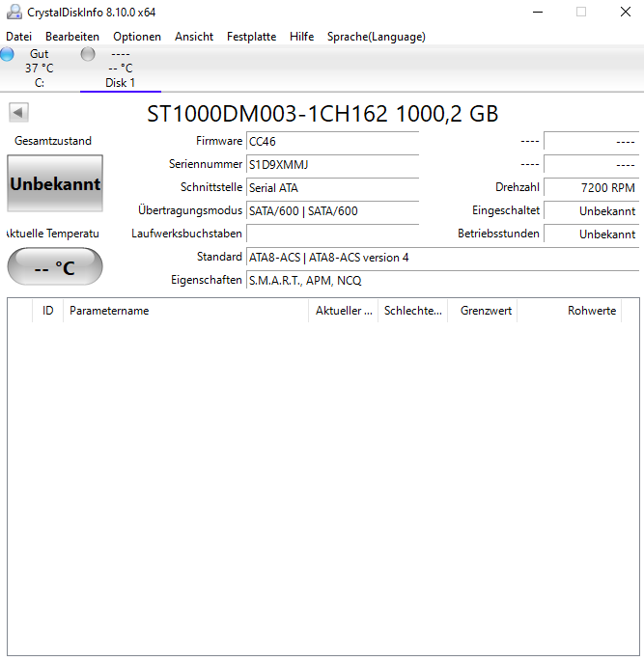Click the Firmware field showing CC46
Viewport: 644px width, 661px height.
[x=332, y=141]
